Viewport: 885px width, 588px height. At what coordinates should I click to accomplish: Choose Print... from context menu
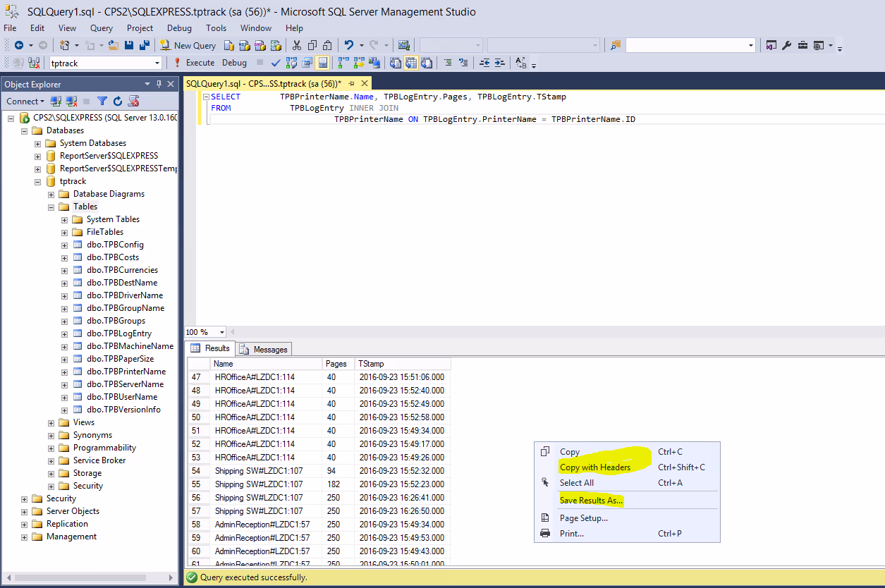pos(572,534)
